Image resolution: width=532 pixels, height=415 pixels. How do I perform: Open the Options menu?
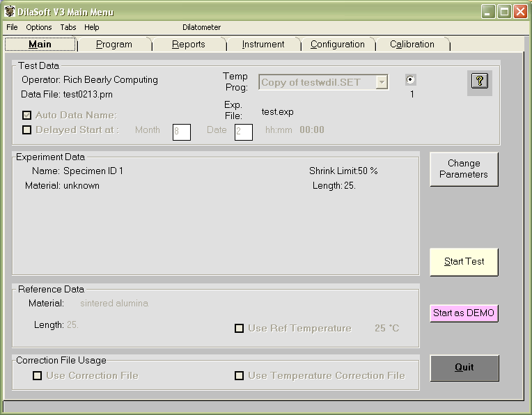39,27
